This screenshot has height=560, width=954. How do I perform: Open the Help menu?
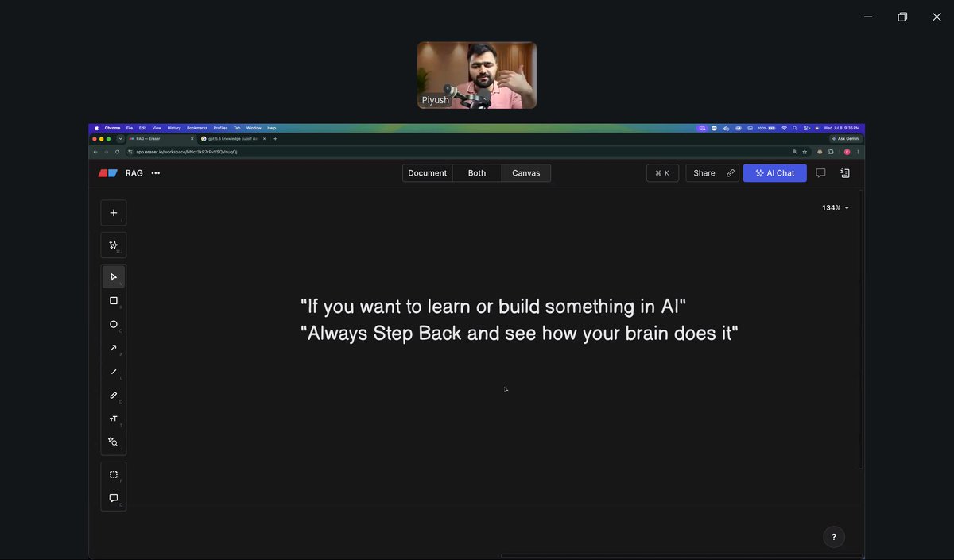pyautogui.click(x=271, y=128)
